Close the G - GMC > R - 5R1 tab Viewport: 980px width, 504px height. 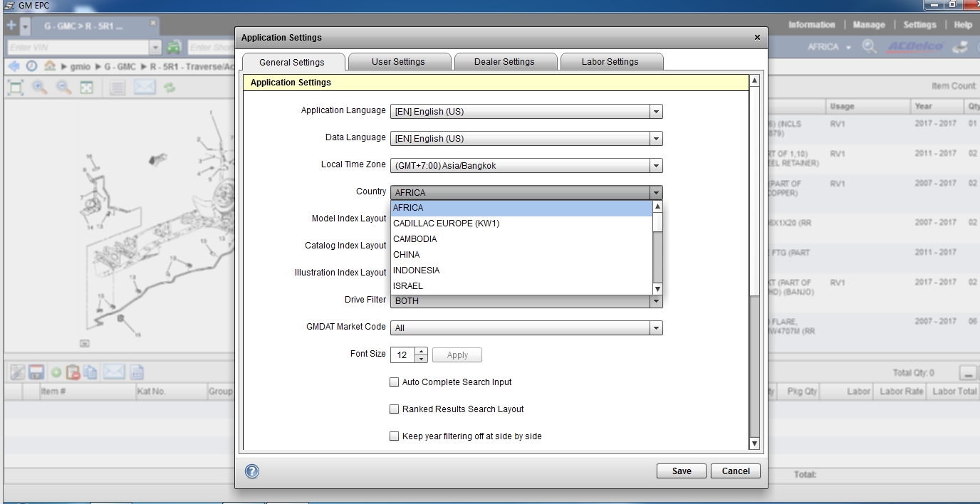point(153,24)
